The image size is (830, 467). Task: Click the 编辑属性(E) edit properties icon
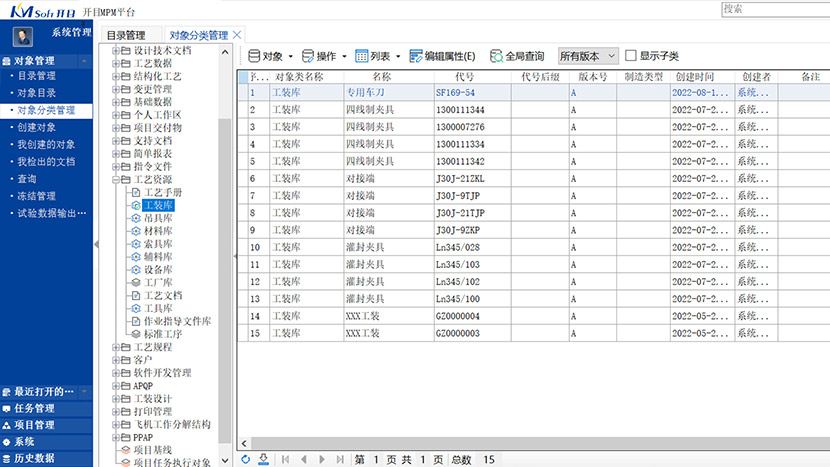point(415,57)
